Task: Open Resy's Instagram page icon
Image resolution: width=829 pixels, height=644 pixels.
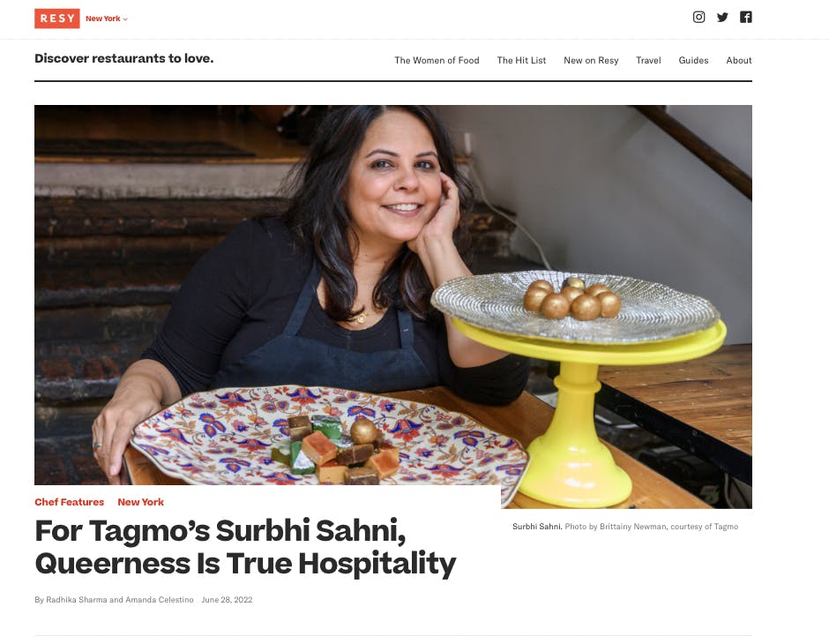Action: coord(699,17)
